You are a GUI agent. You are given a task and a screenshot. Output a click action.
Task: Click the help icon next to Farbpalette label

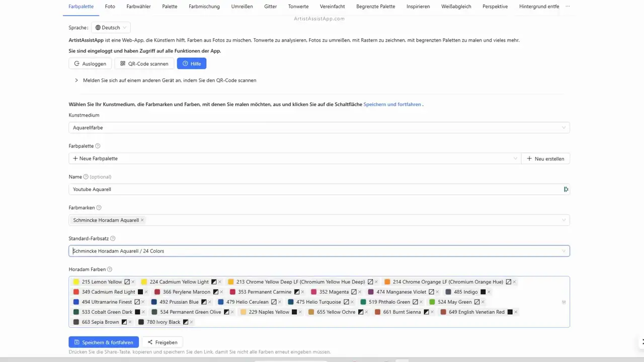coord(98,146)
